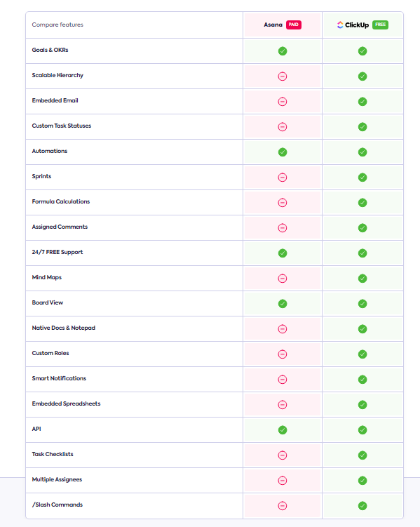Click the red PAID badge beside Asana

pyautogui.click(x=293, y=25)
